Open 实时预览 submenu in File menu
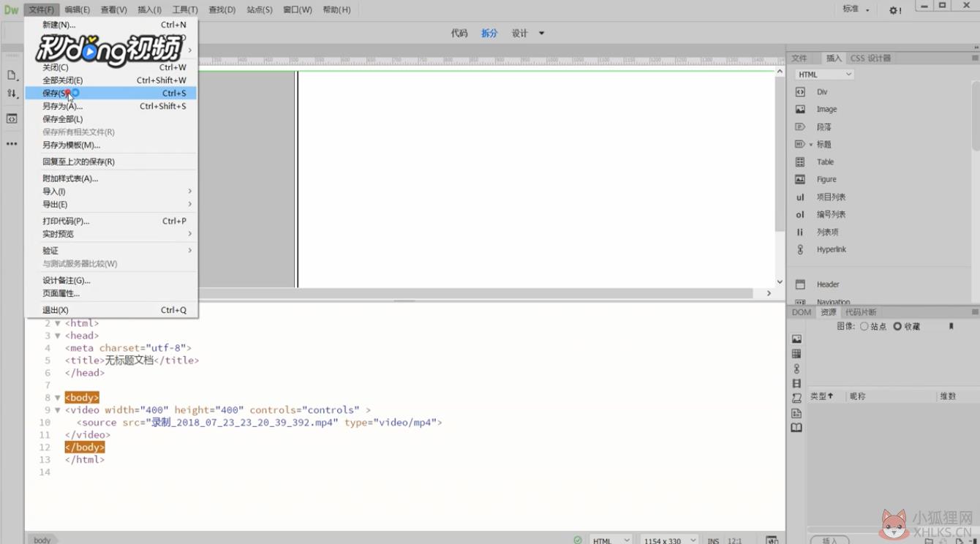This screenshot has width=980, height=544. point(110,234)
